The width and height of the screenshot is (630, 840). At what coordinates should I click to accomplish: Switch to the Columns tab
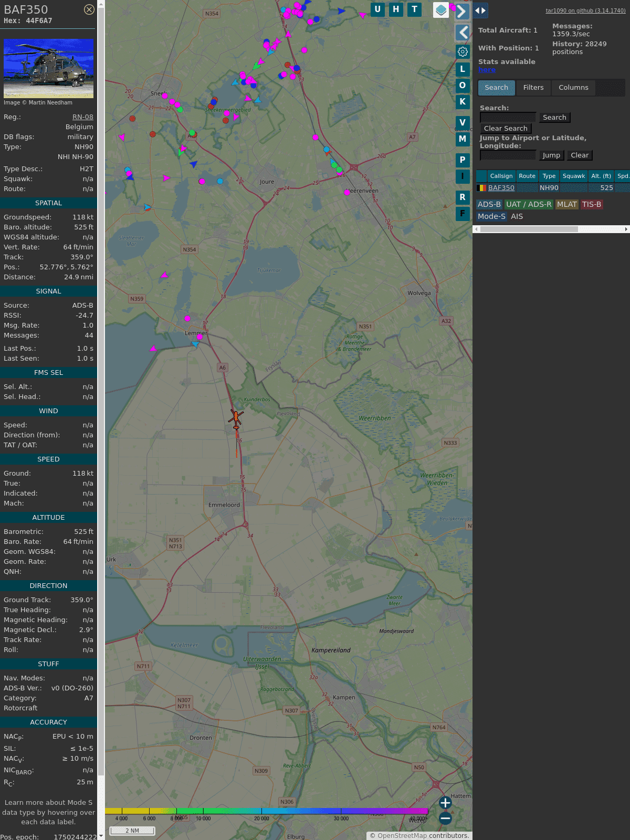click(573, 88)
